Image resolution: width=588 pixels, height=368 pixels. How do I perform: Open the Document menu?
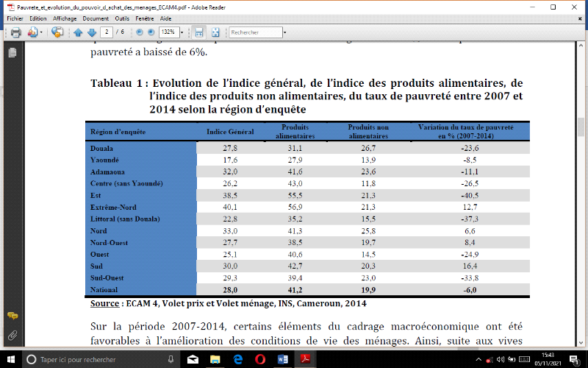(96, 18)
